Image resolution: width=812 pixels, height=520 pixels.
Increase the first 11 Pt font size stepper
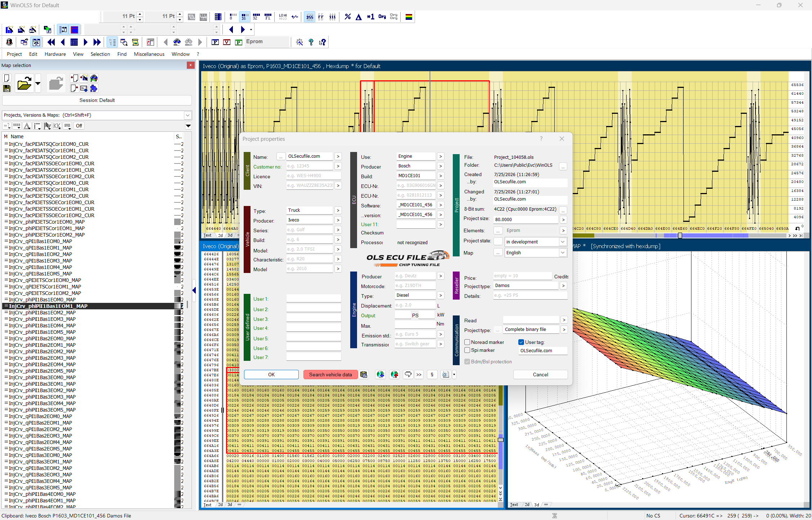click(x=140, y=14)
